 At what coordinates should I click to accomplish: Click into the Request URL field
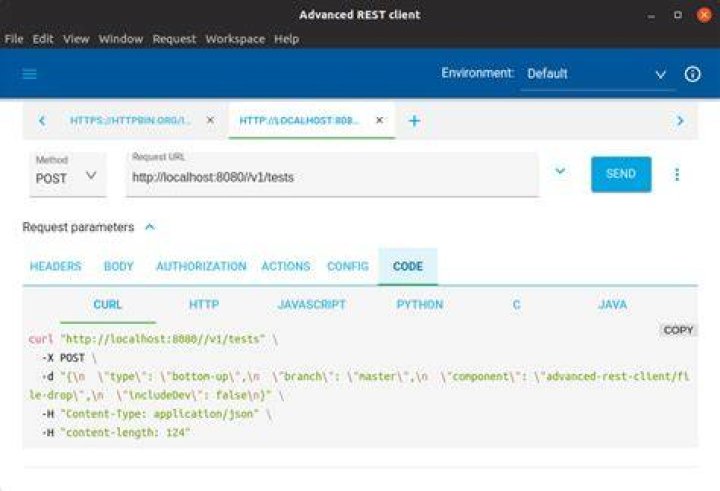tap(332, 175)
